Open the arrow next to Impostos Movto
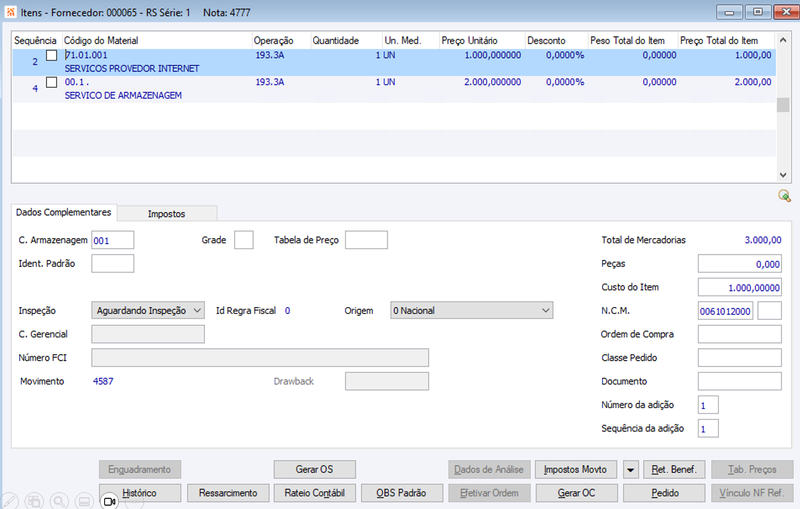Screen dimensions: 800x509 (631, 470)
